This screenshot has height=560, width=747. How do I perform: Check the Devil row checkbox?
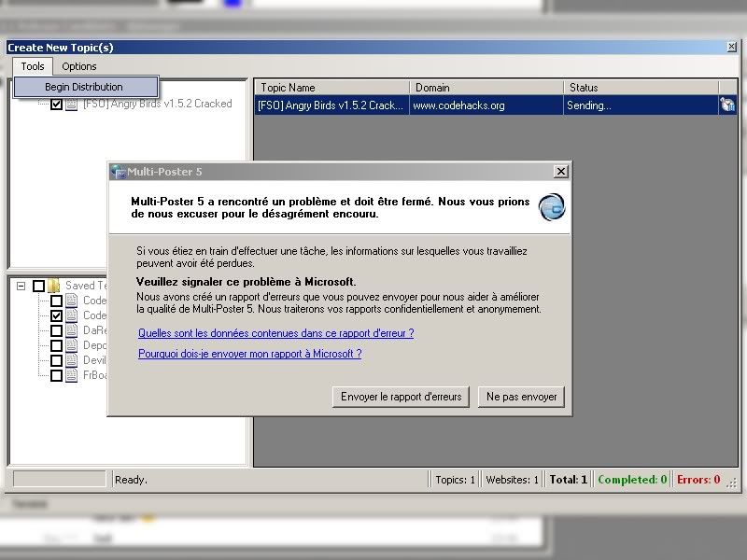56,360
